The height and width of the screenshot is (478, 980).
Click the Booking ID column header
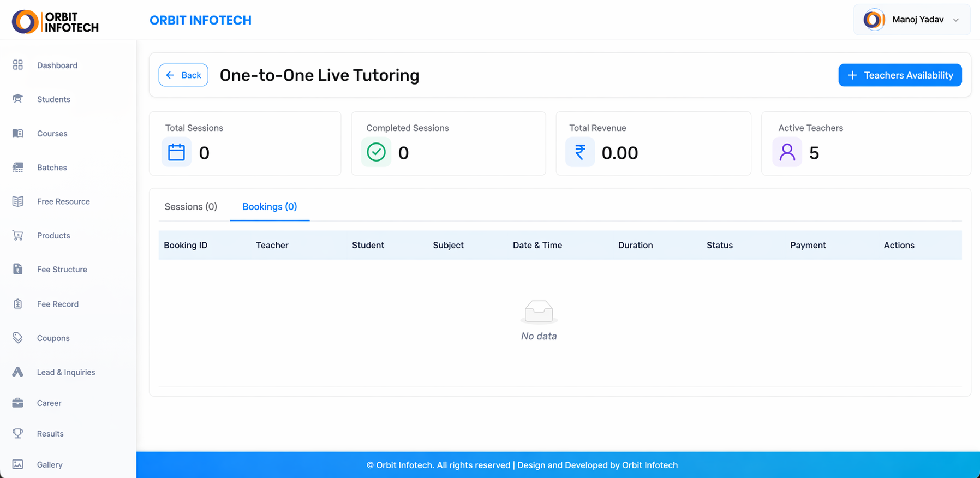coord(186,245)
